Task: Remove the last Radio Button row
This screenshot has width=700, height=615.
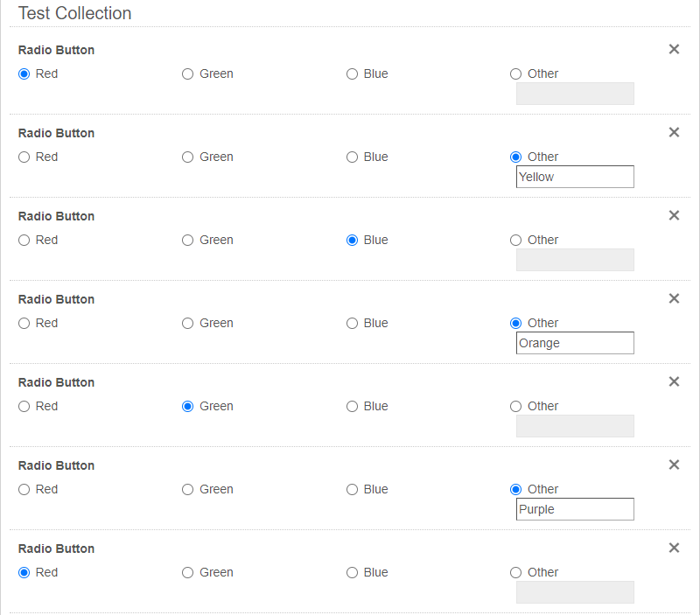Action: click(674, 548)
